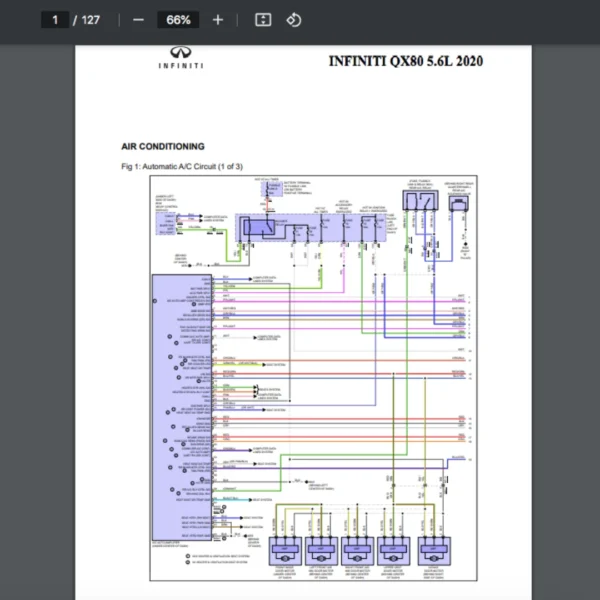Screen dimensions: 600x600
Task: Click the Fig 1 Automatic A/C Circuit caption
Action: coord(181,166)
